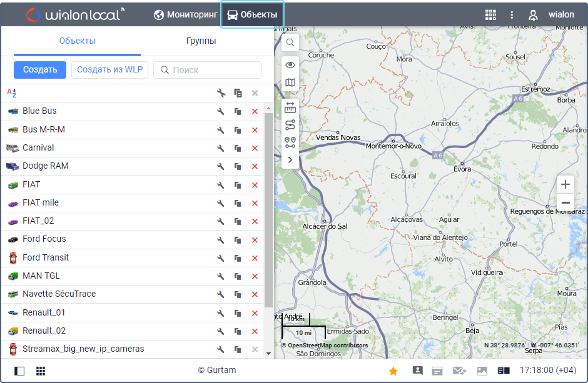Expand the map tools chevron
Screen dimensions: 588x383
(290, 160)
